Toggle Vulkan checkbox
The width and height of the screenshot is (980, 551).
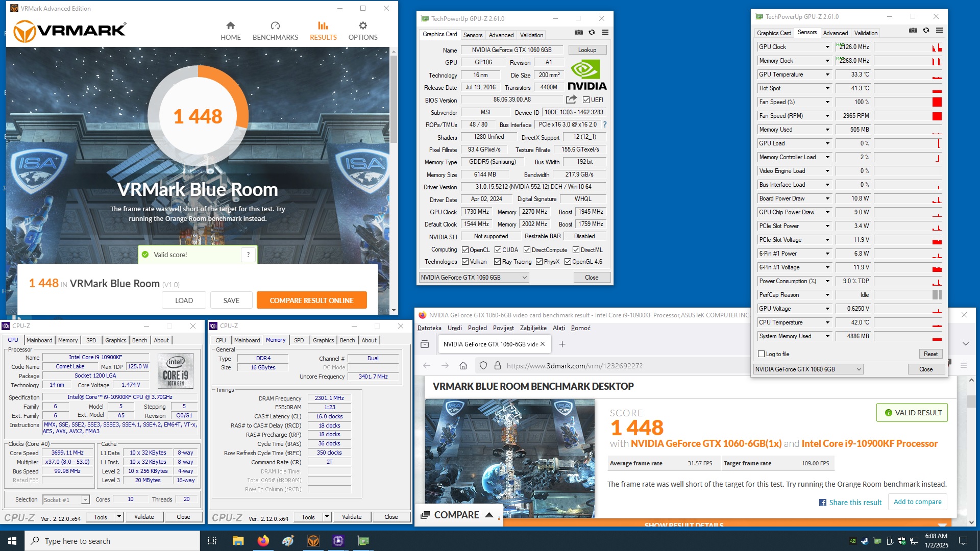(x=465, y=262)
